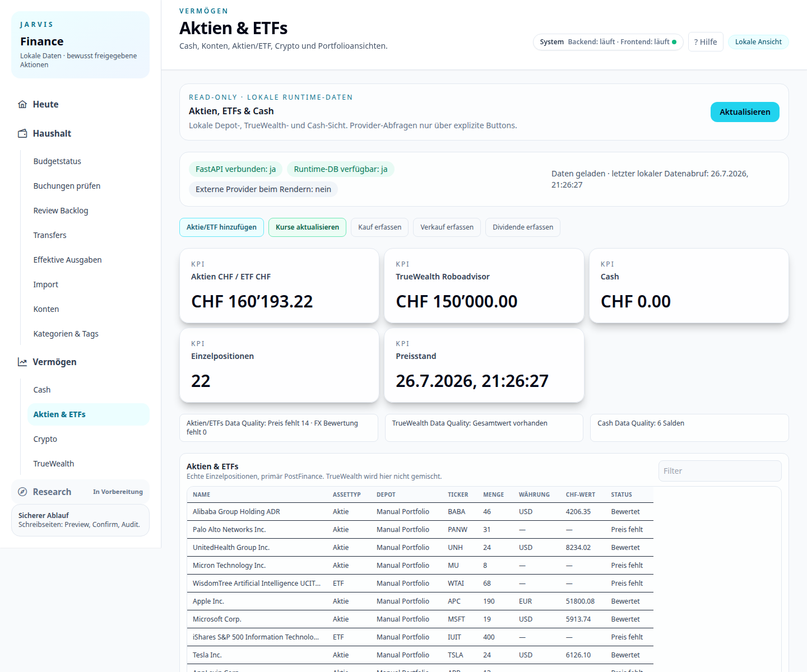This screenshot has width=807, height=672.
Task: Select Aktien & ETFs sidebar item
Action: pos(88,414)
